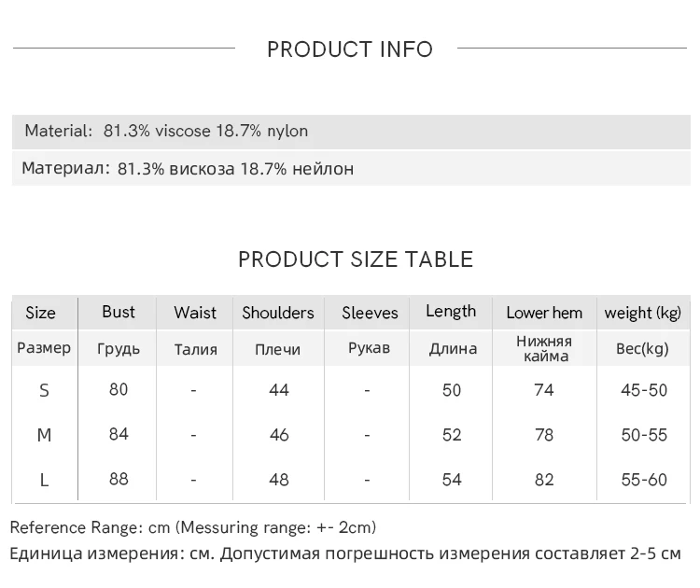This screenshot has width=700, height=588.
Task: Click the Russian measurement tolerance note
Action: pos(345,553)
